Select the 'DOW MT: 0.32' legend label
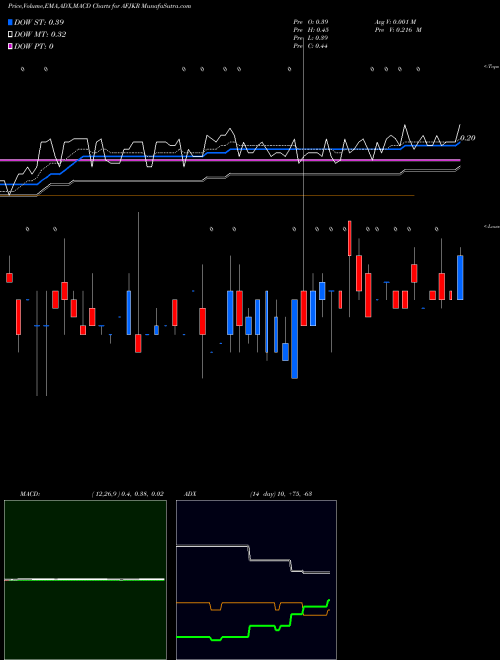The height and width of the screenshot is (660, 500). point(40,35)
